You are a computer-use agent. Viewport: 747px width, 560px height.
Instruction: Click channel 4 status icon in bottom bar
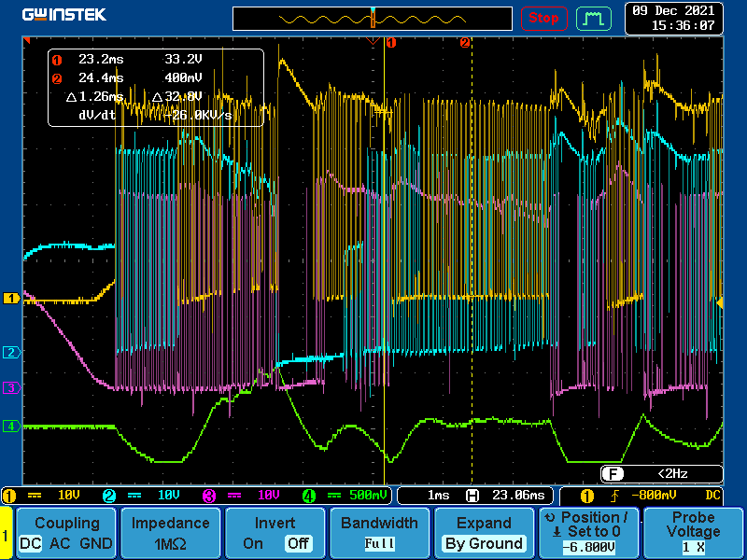pyautogui.click(x=309, y=497)
